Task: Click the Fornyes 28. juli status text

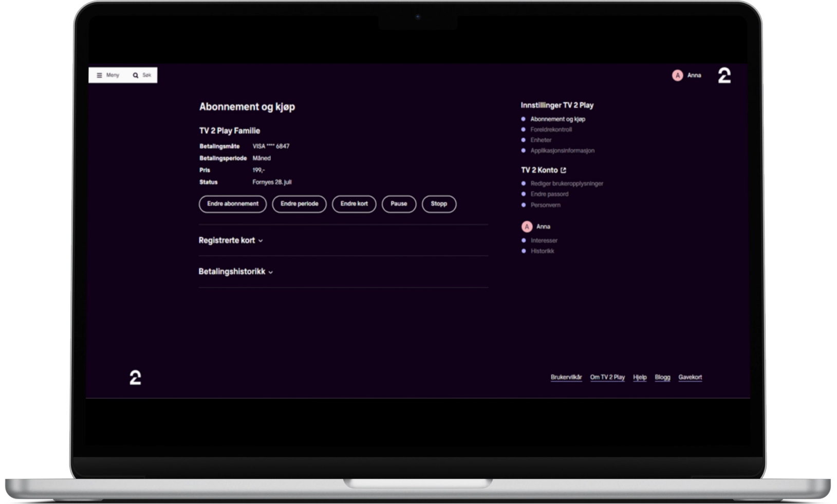Action: [272, 182]
